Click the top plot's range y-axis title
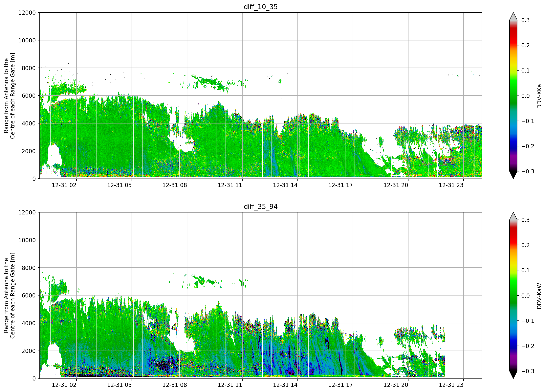The image size is (546, 392). pyautogui.click(x=9, y=96)
